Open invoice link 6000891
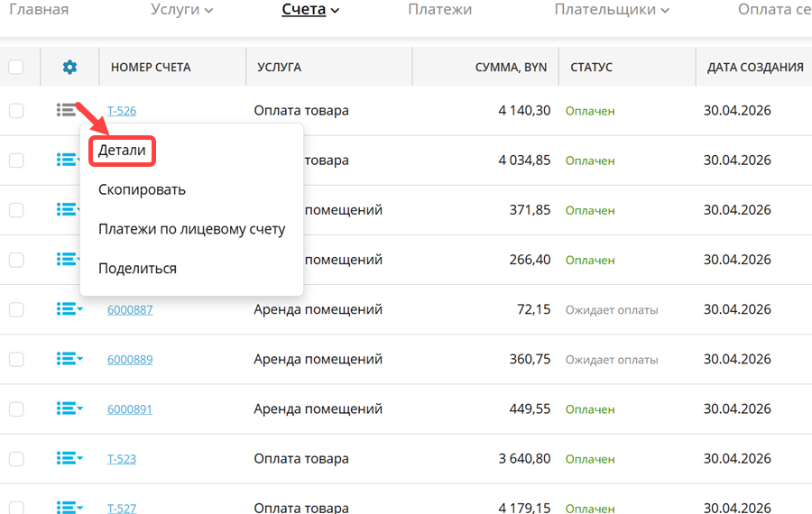 point(130,408)
